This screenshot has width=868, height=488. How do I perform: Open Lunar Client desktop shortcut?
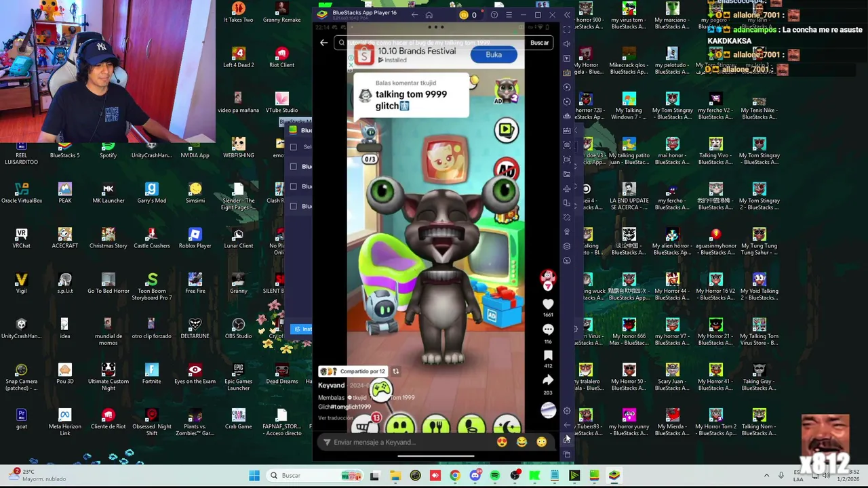[239, 239]
